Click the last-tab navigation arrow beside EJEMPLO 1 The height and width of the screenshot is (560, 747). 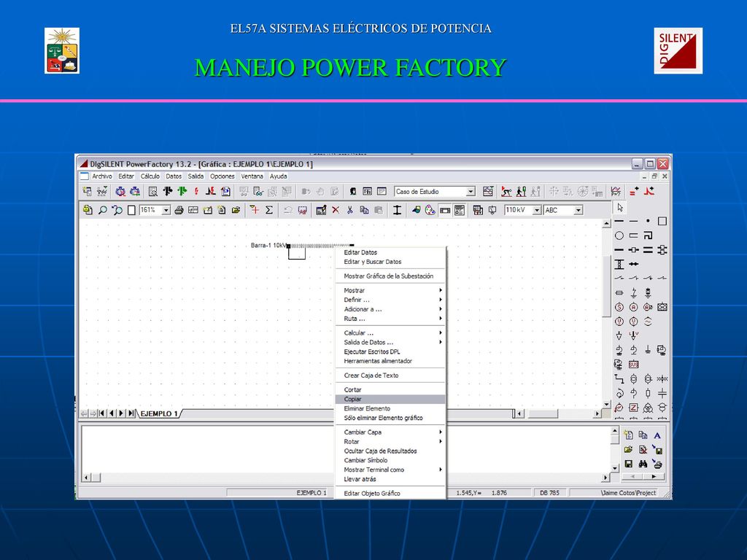pyautogui.click(x=131, y=413)
